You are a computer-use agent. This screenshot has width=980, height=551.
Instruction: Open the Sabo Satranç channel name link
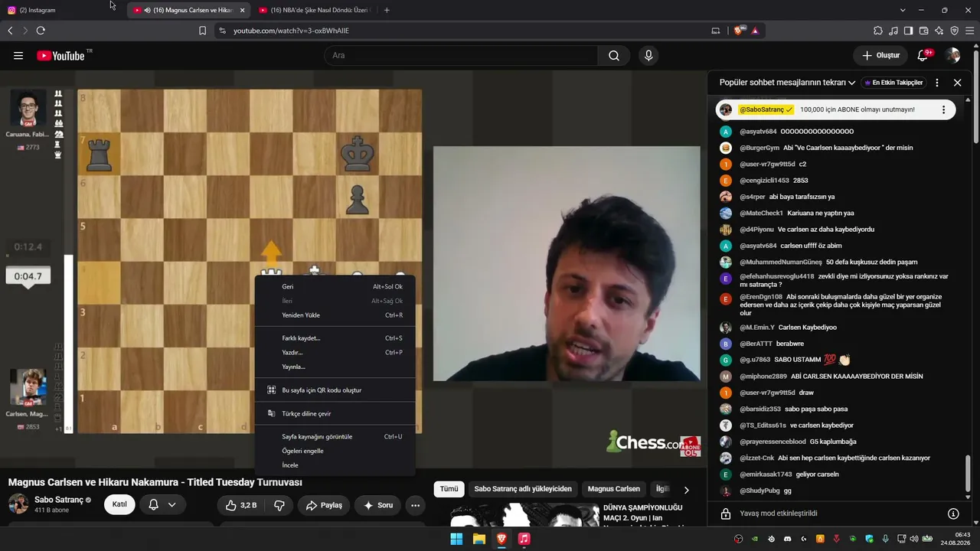point(59,500)
